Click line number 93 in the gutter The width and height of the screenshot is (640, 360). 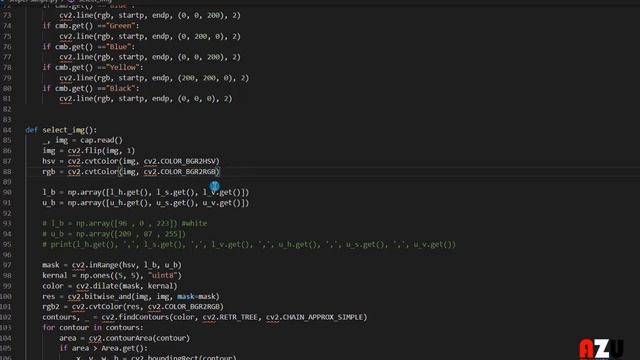point(7,223)
